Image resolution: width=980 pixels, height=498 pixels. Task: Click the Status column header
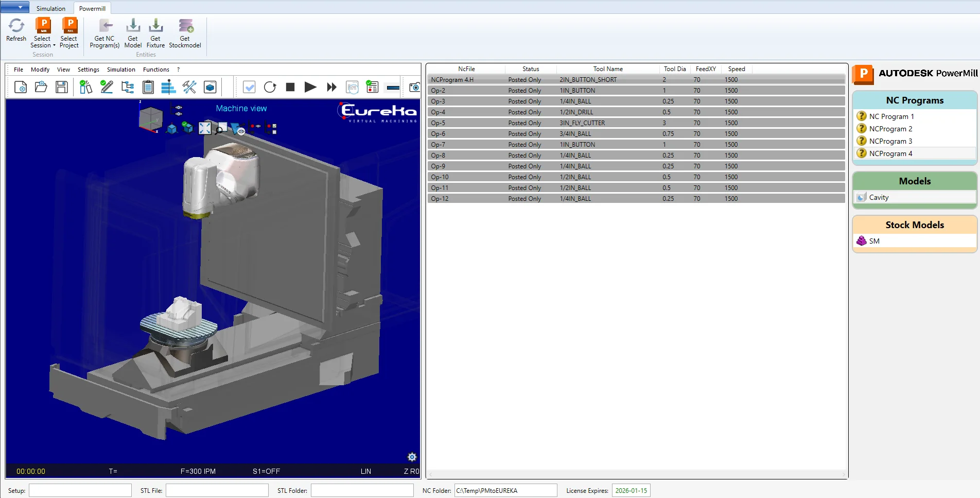[531, 69]
